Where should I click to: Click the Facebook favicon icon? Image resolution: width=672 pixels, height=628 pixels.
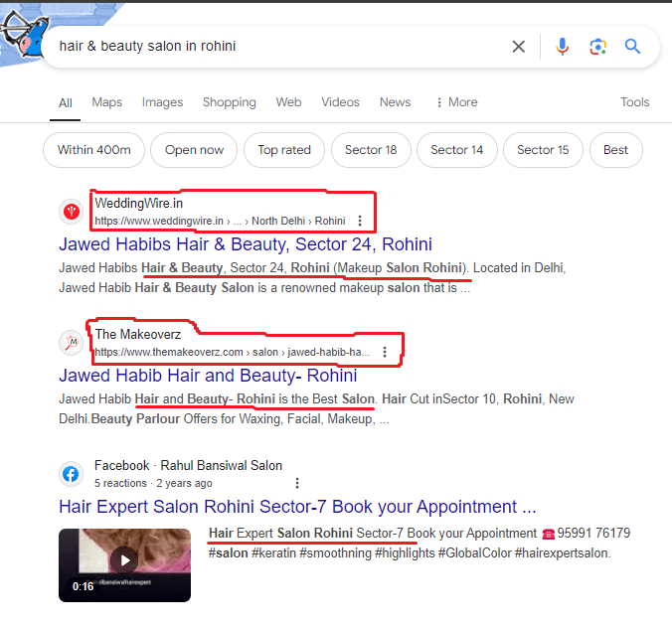pyautogui.click(x=72, y=474)
